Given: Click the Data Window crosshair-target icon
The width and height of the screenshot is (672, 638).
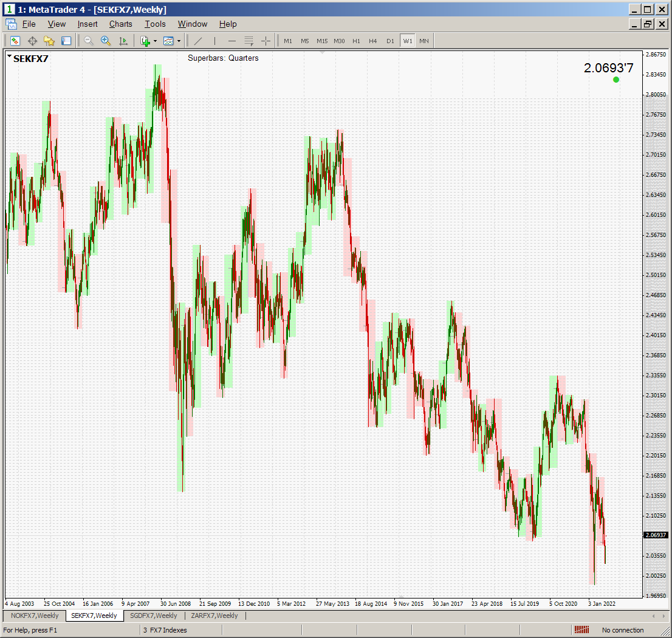Looking at the screenshot, I should tap(32, 41).
